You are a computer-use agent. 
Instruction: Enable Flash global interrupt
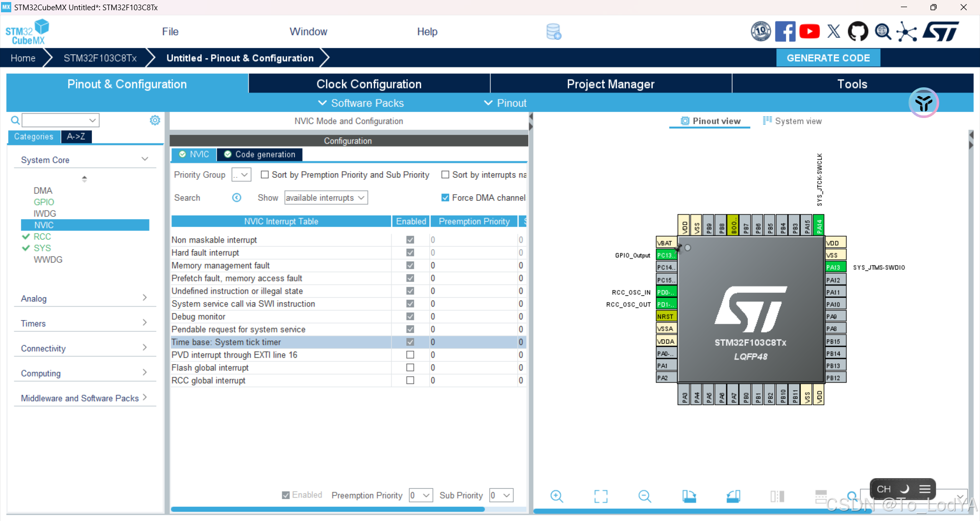410,367
